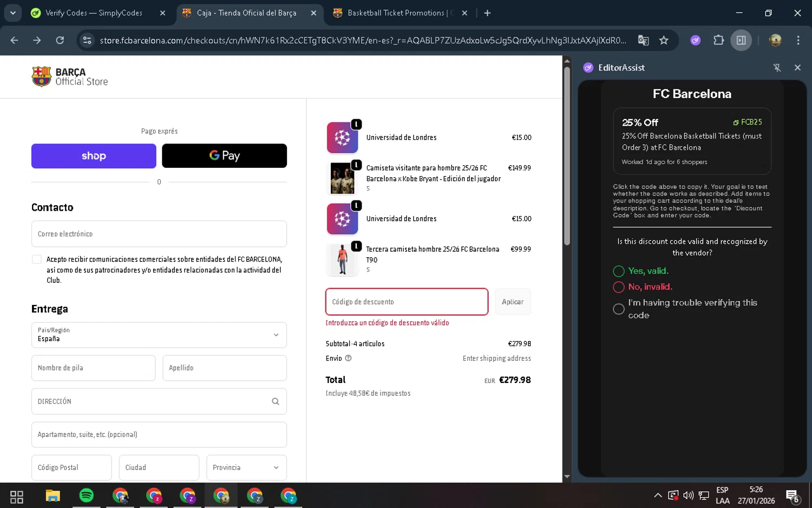The width and height of the screenshot is (812, 508).
Task: Switch to the Caja - Tienda Oficial del Barça tab
Action: pos(247,13)
